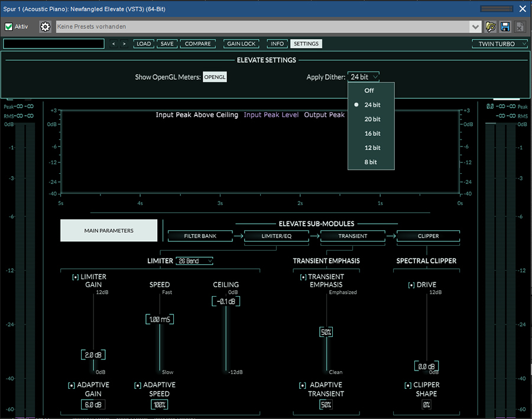Click the LOAD button
532x419 pixels.
click(144, 44)
